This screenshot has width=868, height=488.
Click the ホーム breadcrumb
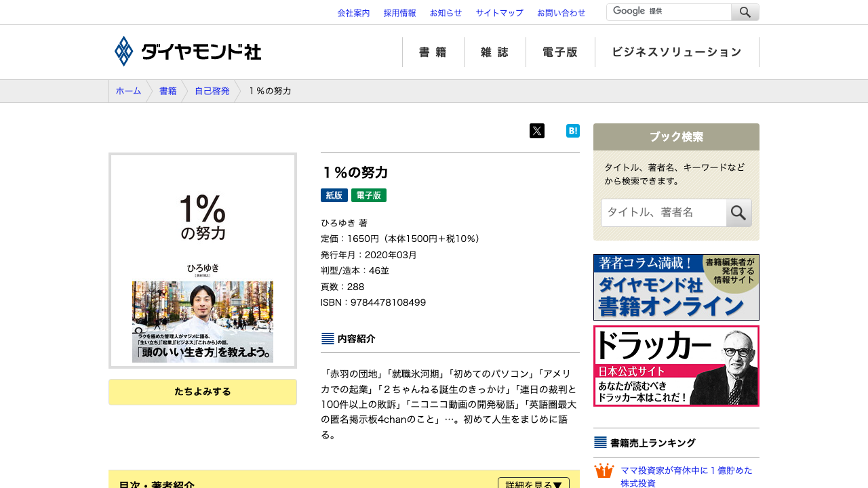click(128, 91)
